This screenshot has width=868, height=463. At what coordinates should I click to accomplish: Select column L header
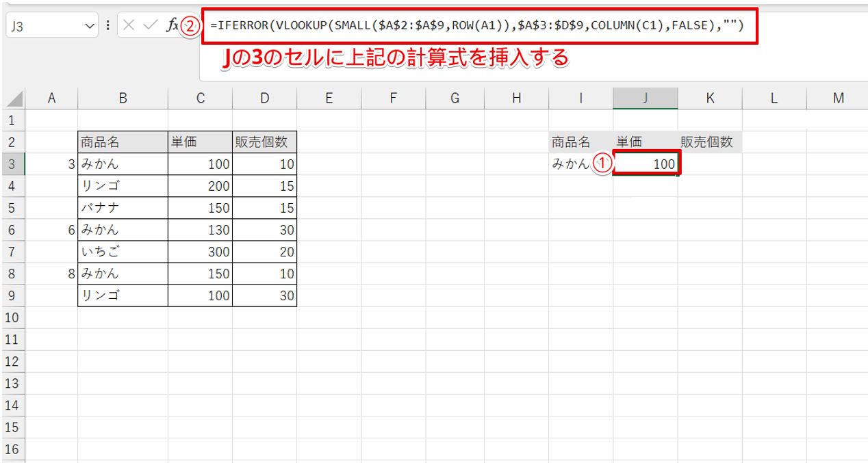[774, 98]
